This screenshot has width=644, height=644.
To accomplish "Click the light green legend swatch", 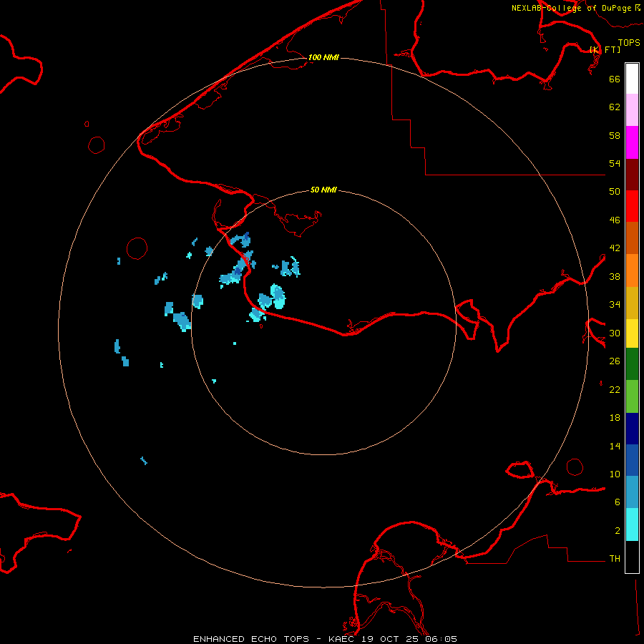I will click(632, 396).
